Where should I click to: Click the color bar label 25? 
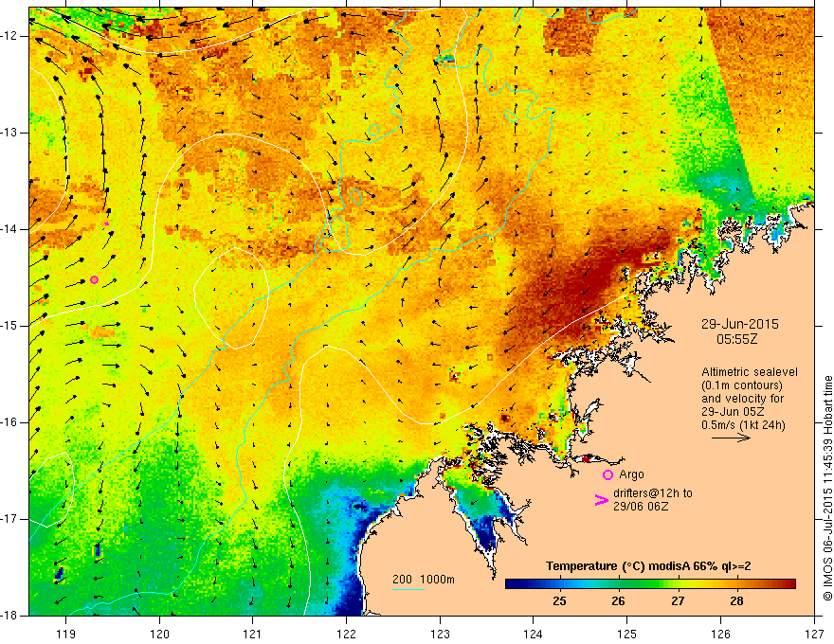click(559, 601)
